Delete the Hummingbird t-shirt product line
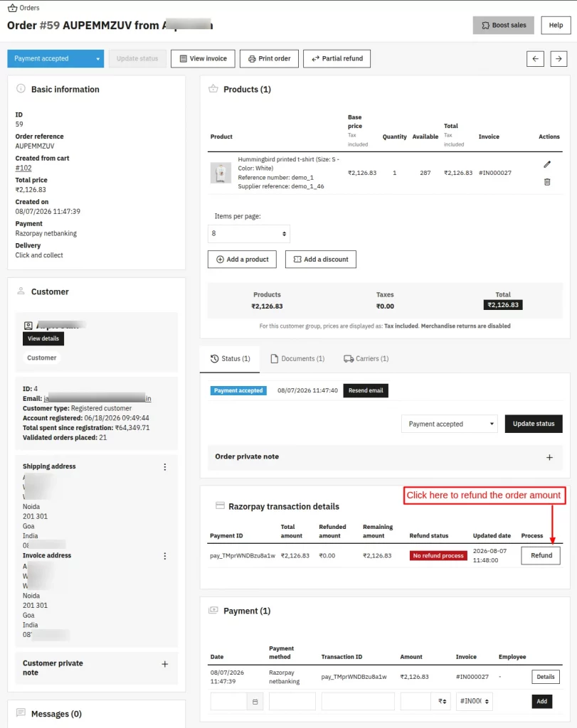The image size is (577, 728). [547, 182]
